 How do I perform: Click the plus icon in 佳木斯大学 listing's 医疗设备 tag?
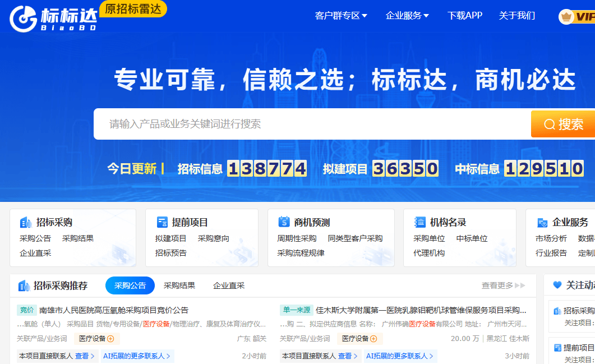[373, 339]
